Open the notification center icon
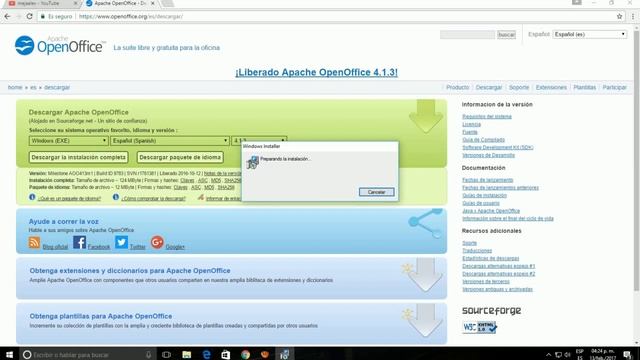Image resolution: width=640 pixels, height=360 pixels. point(628,355)
